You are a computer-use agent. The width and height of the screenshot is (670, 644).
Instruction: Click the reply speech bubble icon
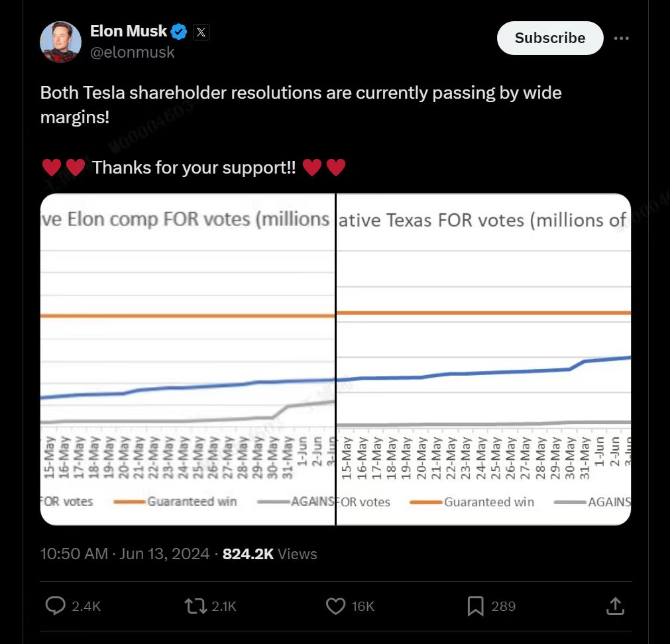[55, 606]
